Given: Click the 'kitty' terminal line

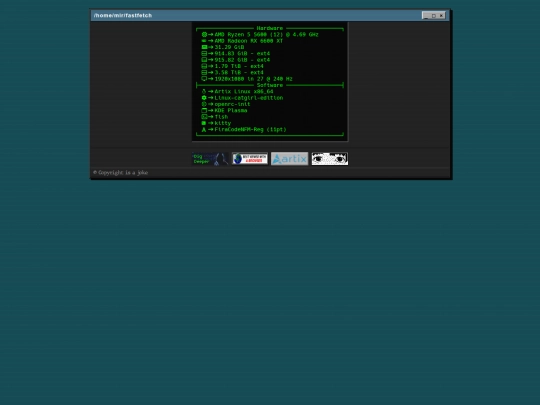Looking at the screenshot, I should [223, 123].
